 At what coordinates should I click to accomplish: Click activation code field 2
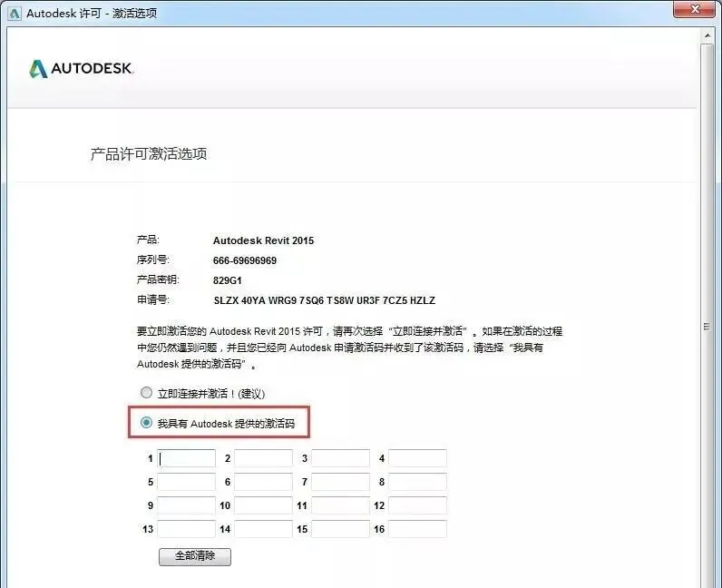pos(263,458)
